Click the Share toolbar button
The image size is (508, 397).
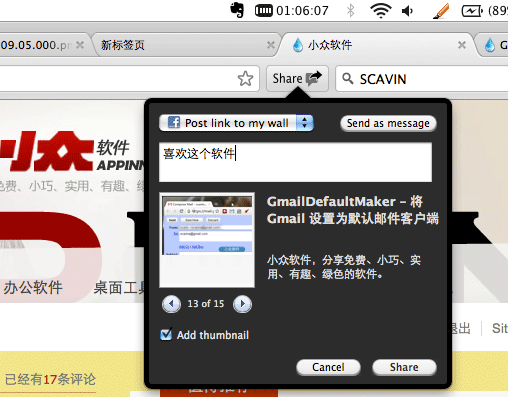coord(297,79)
